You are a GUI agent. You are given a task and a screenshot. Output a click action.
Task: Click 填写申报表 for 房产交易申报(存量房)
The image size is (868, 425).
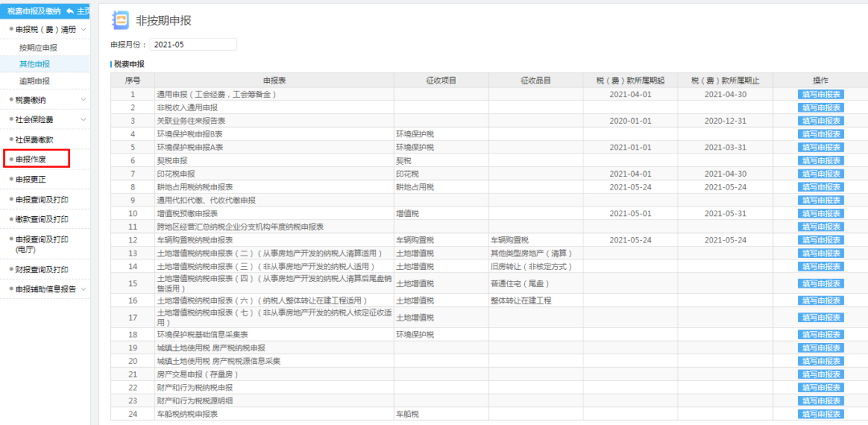821,374
